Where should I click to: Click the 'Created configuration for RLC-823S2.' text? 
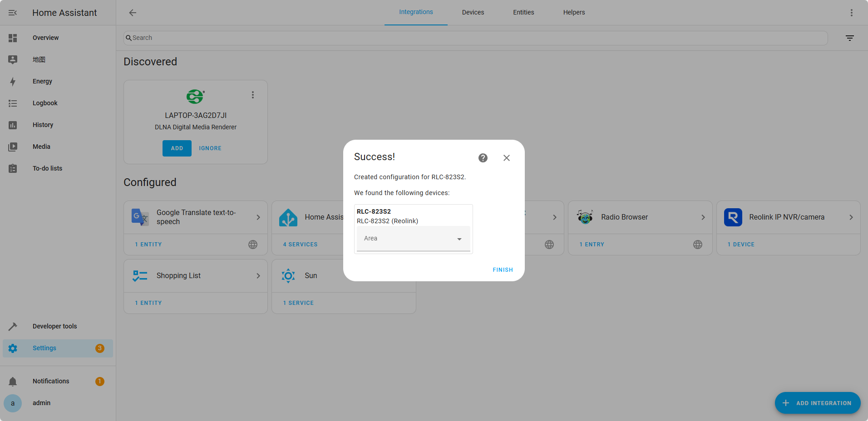[x=410, y=177]
